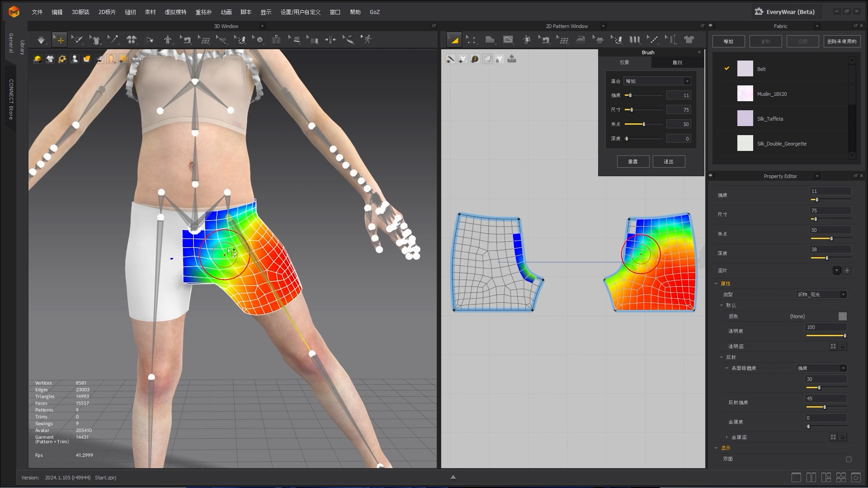Toggle sewing line visibility in the 2D window

pos(451,59)
